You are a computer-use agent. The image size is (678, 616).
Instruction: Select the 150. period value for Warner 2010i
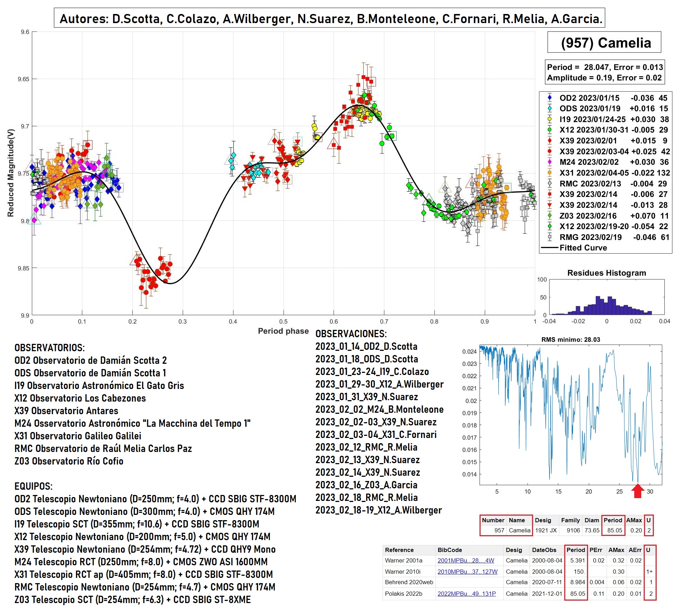pyautogui.click(x=579, y=572)
